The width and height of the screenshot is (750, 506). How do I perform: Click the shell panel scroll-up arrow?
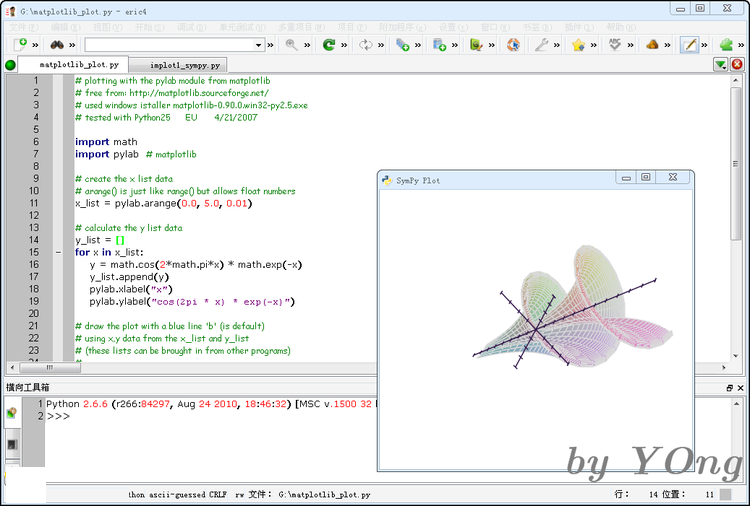pos(737,404)
